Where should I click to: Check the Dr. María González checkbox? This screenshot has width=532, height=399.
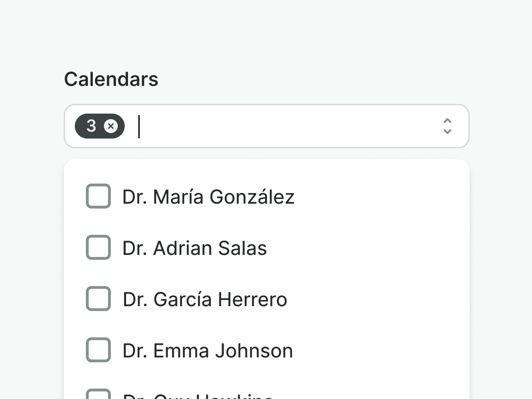coord(98,196)
